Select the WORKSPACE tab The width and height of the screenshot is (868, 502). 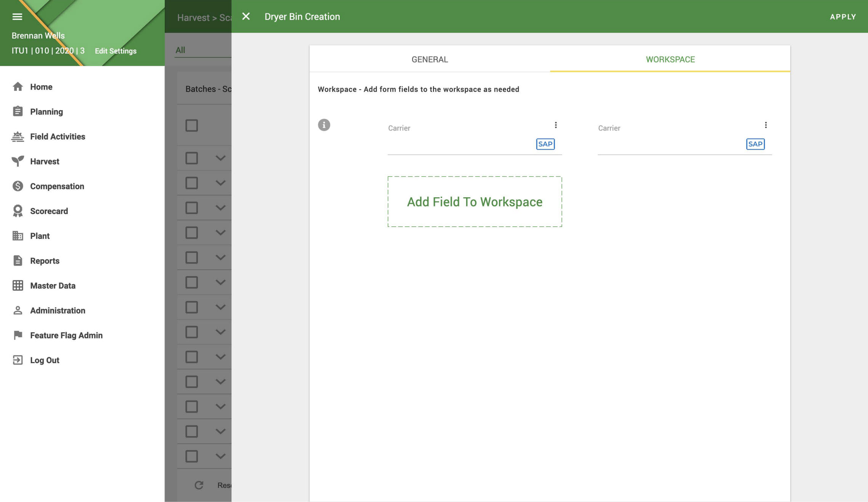click(670, 59)
